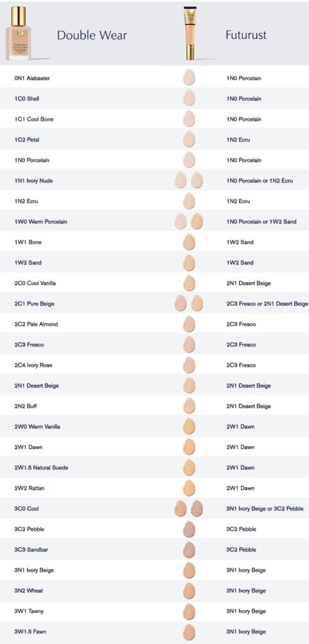Image resolution: width=309 pixels, height=644 pixels.
Task: Click the 1N0 Porcelain or 1W2 Sand match
Action: 261,221
